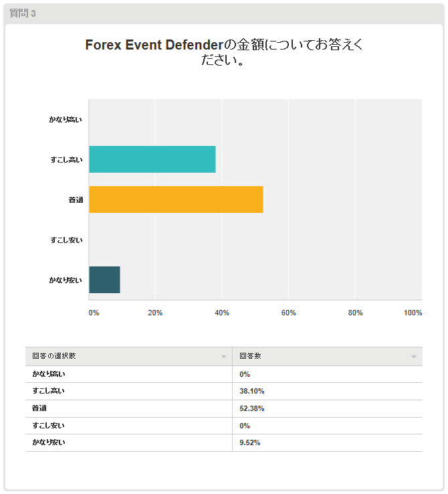Click the 回答の選択肢 column header text
The image size is (448, 494).
[x=59, y=356]
